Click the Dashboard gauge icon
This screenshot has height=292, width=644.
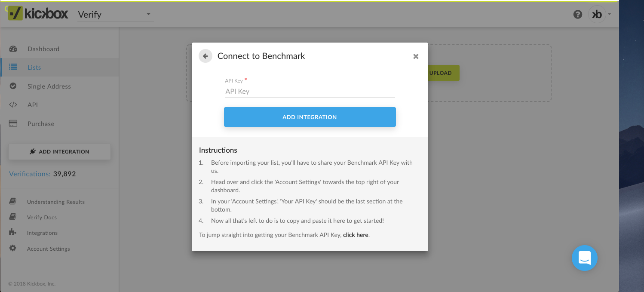(x=13, y=49)
